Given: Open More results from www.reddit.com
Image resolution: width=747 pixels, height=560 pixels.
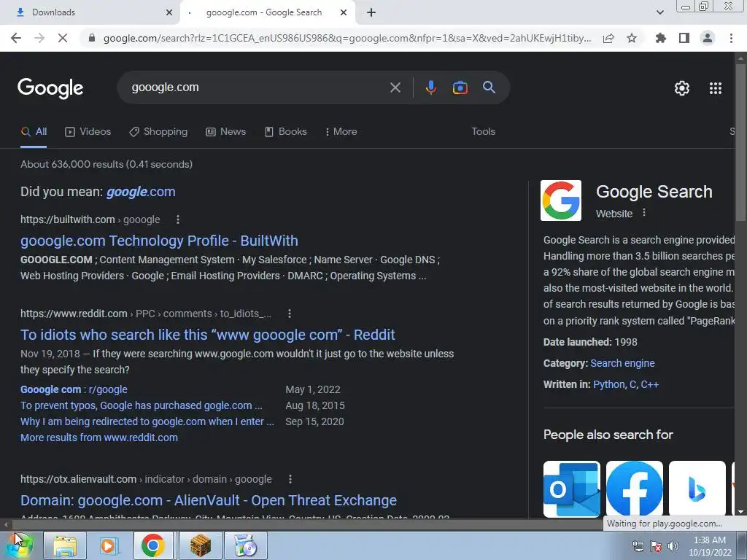Looking at the screenshot, I should coord(99,437).
